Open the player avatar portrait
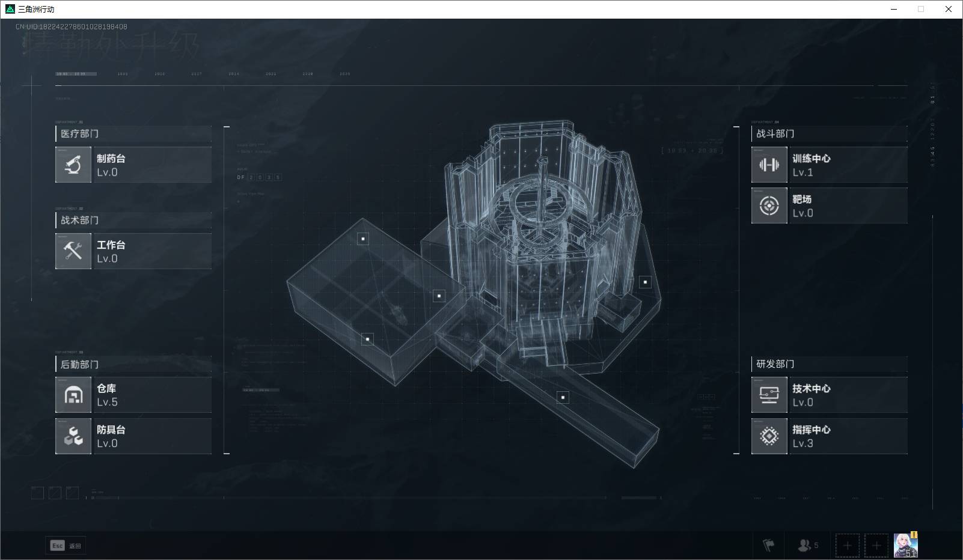Viewport: 963px width, 560px height. [905, 546]
